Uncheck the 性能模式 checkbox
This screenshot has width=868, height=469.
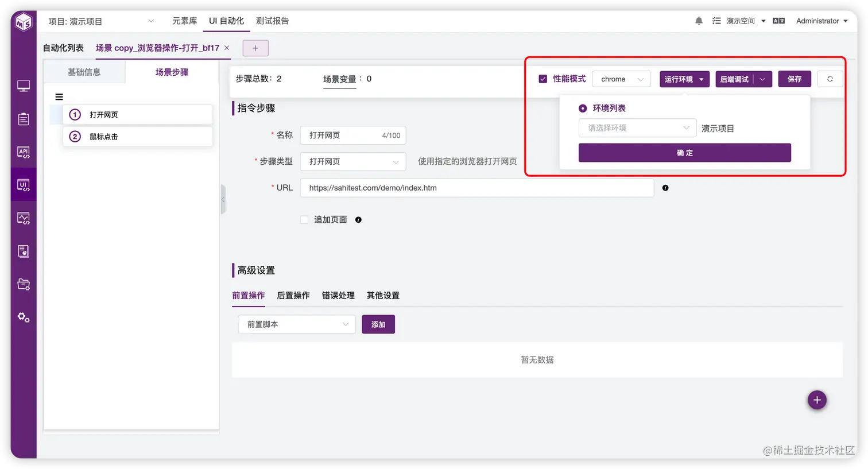[x=542, y=79]
